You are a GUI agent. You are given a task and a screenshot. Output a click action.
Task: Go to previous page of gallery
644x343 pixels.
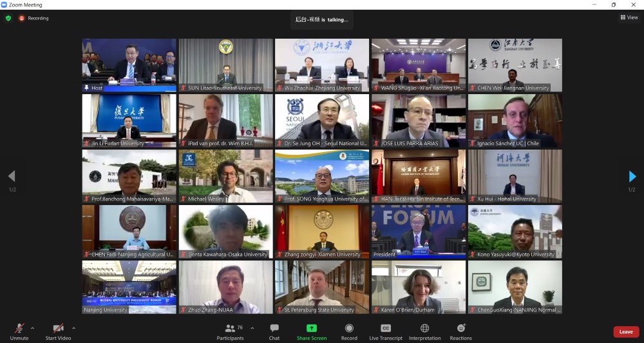(11, 177)
